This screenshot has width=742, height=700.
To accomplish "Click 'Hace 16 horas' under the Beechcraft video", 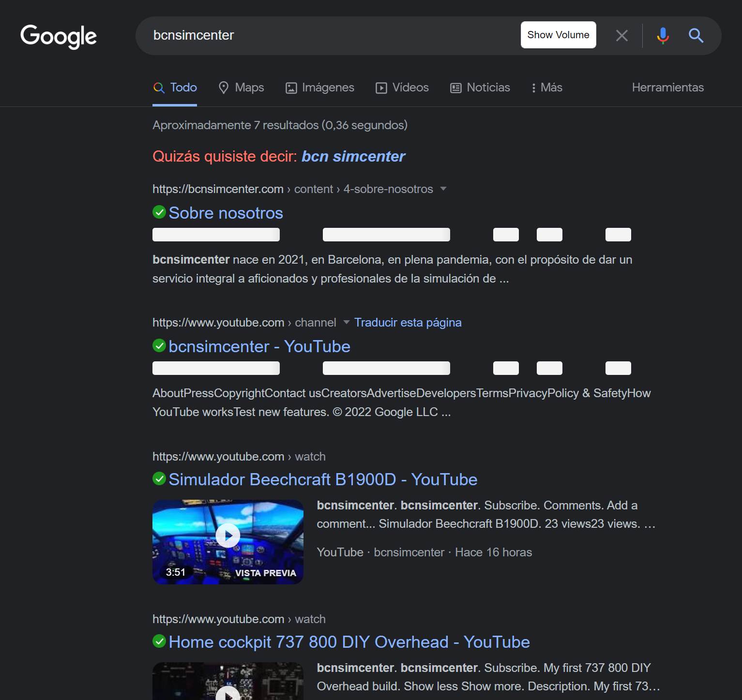I will click(x=493, y=552).
